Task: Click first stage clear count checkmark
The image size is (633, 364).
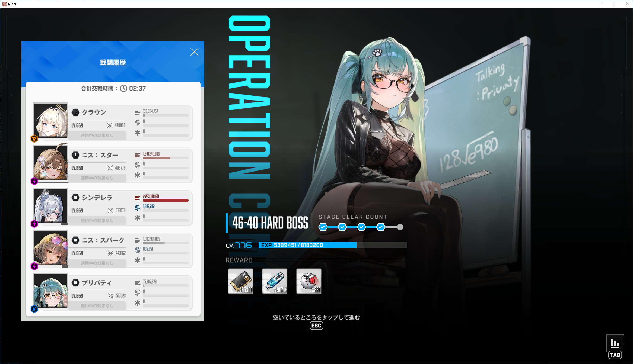Action: tap(323, 227)
